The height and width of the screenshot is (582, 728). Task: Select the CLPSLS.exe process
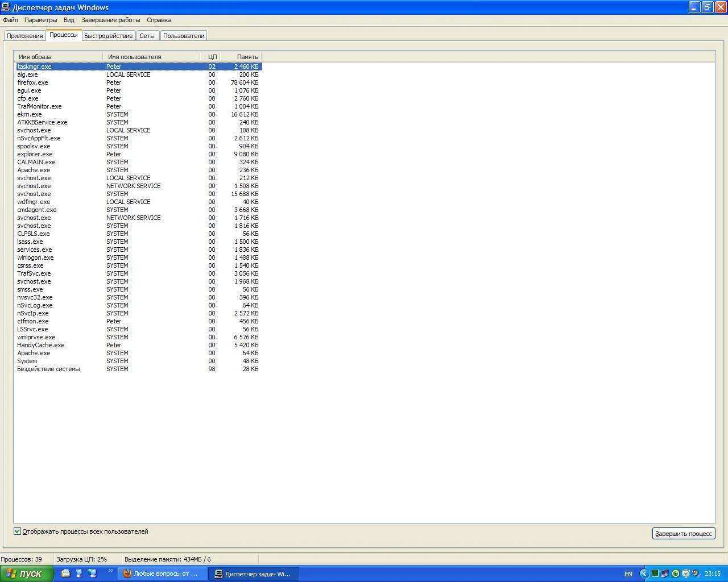(138, 234)
